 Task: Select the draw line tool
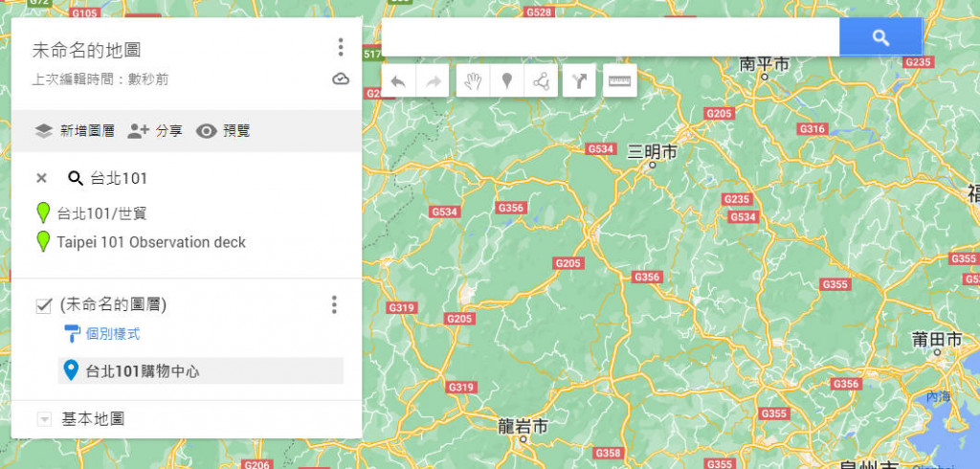coord(542,80)
